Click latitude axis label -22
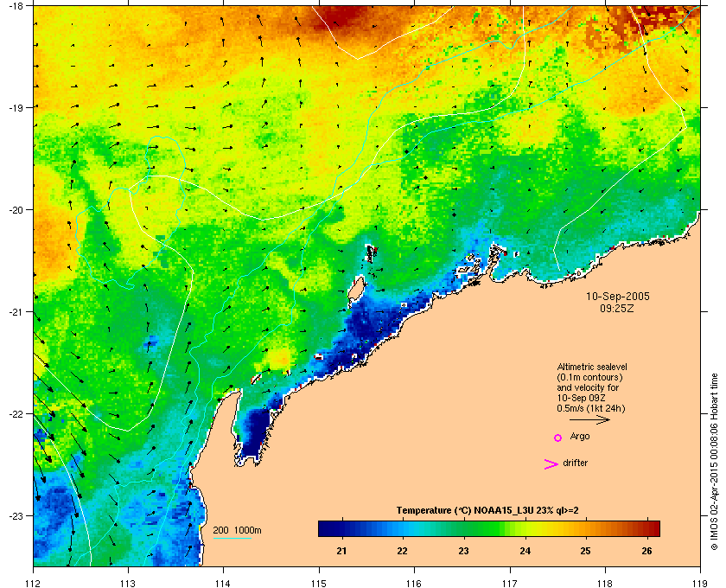This screenshot has height=588, width=726. (x=16, y=413)
